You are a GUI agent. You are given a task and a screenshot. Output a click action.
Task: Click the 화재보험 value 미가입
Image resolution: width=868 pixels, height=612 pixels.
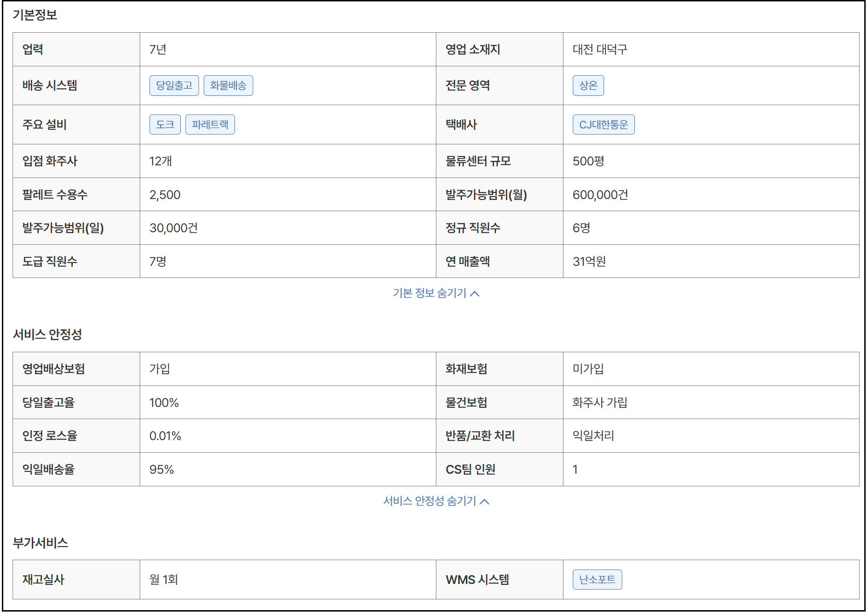(588, 369)
